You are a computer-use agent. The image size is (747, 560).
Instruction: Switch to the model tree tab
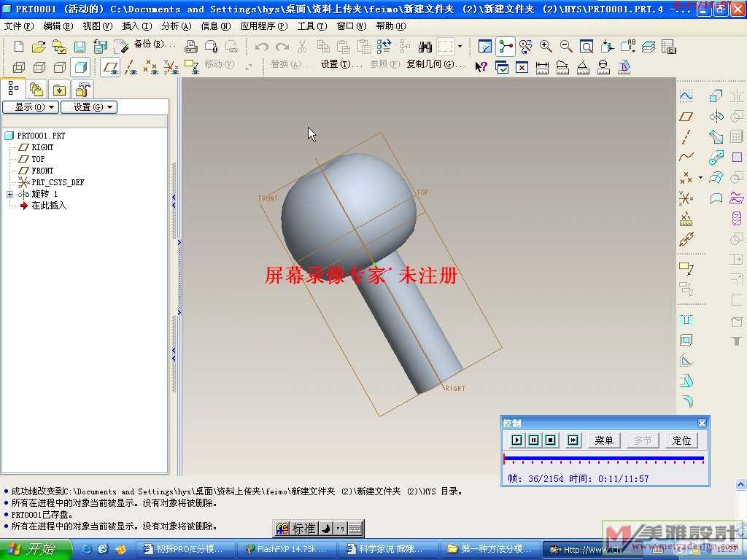13,88
